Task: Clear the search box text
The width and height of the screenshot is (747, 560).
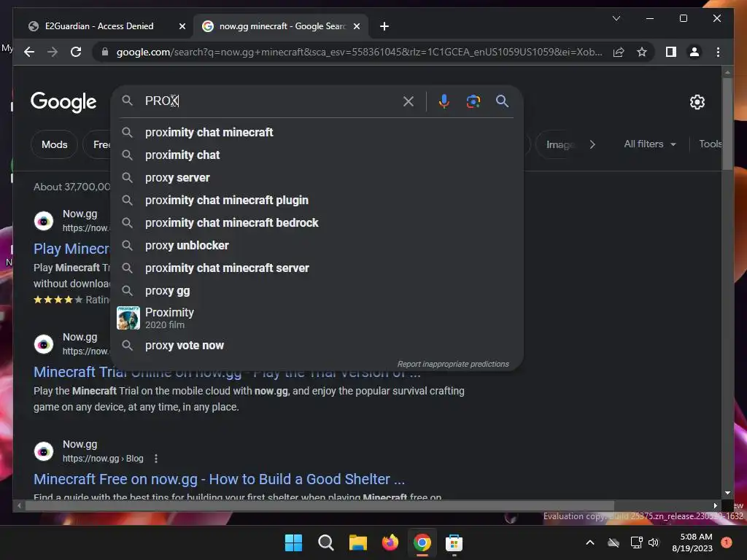Action: [409, 101]
